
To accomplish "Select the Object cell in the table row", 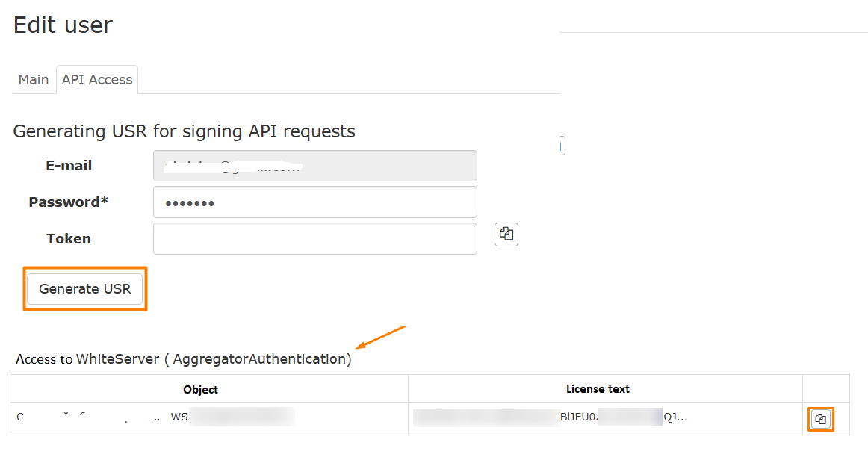I will click(155, 418).
